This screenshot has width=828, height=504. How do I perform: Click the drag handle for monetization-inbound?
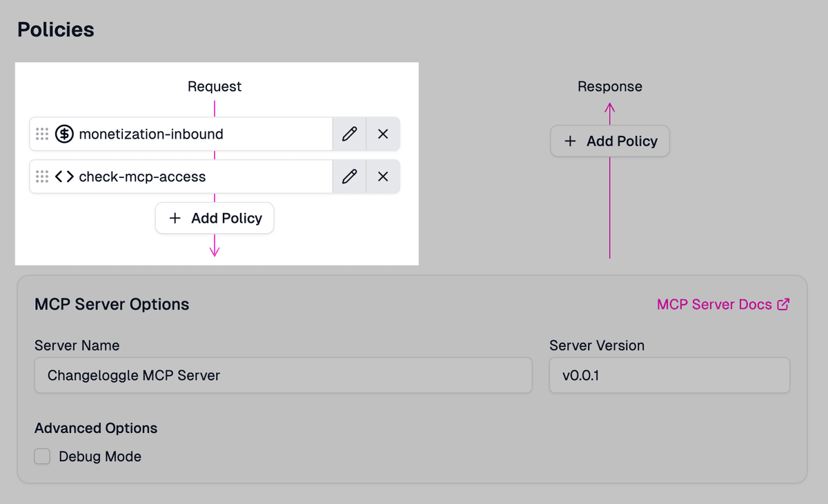(42, 134)
